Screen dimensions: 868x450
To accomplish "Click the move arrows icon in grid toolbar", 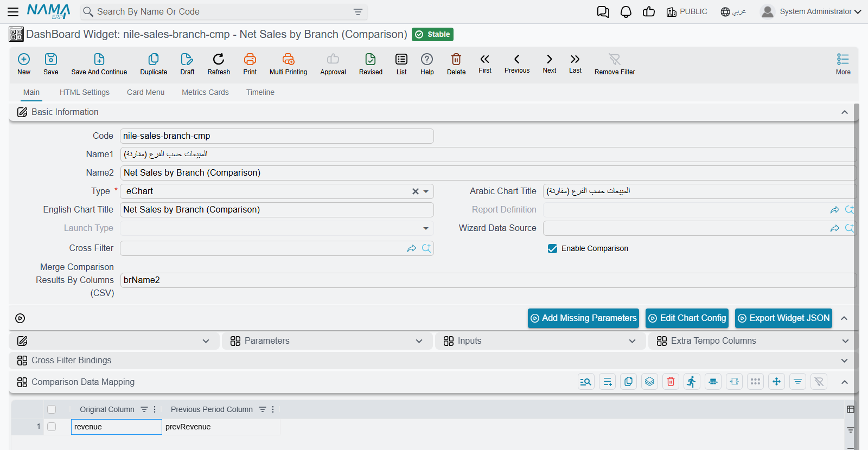I will pos(776,382).
